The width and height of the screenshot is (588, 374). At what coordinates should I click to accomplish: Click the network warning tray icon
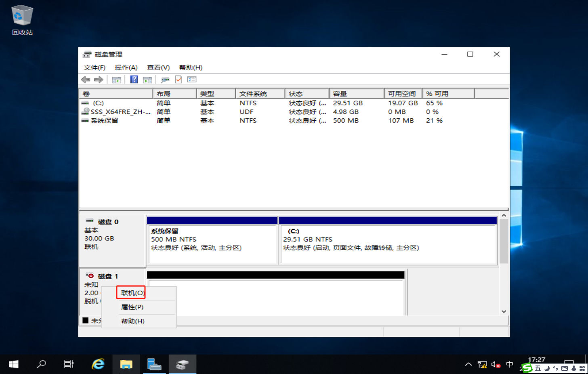point(482,365)
